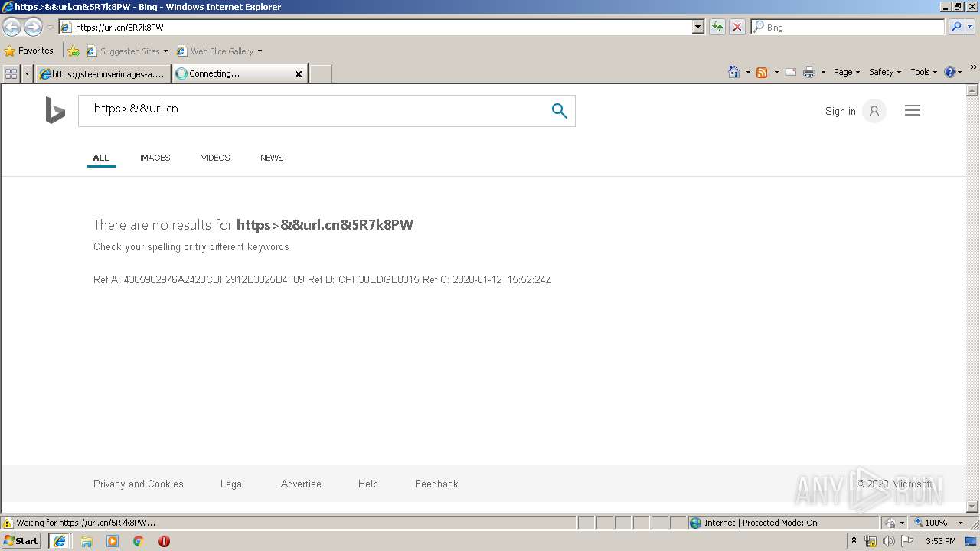
Task: Stop loading with the red X icon
Action: [737, 27]
